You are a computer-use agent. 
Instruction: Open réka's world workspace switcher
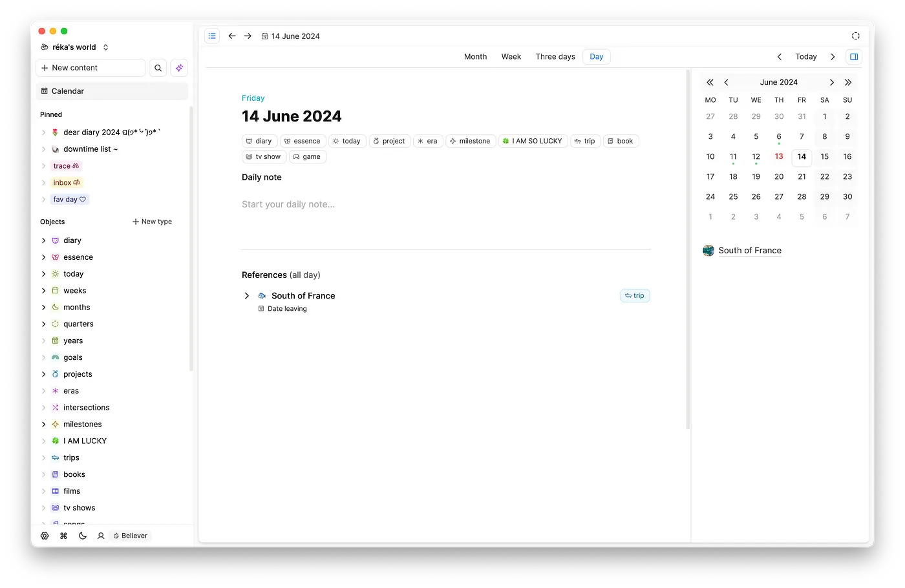pos(74,47)
